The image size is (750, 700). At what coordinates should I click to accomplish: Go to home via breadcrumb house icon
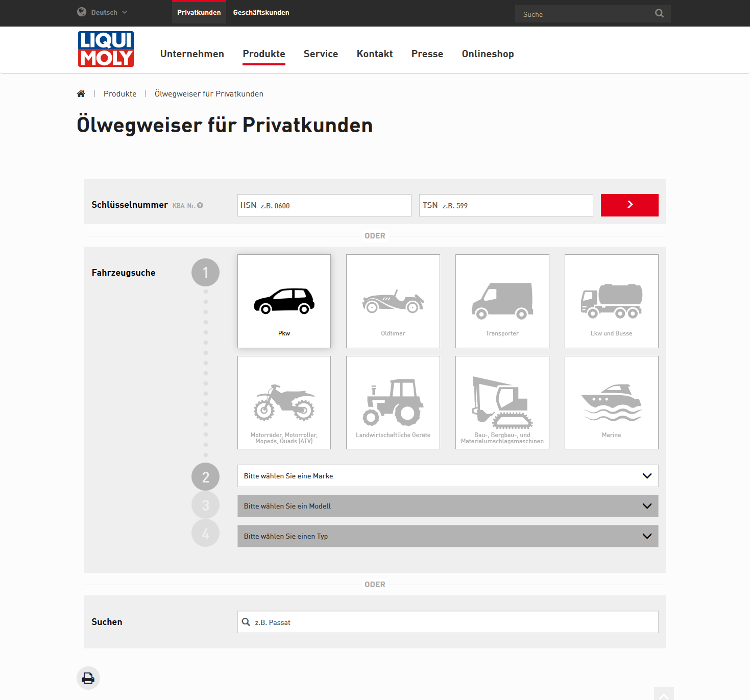coord(81,94)
